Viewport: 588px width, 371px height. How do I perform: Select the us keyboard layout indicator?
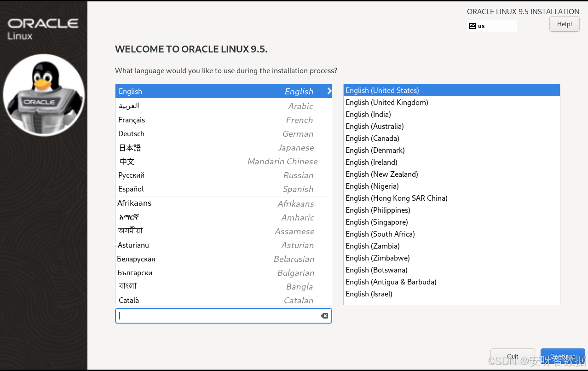(x=492, y=26)
